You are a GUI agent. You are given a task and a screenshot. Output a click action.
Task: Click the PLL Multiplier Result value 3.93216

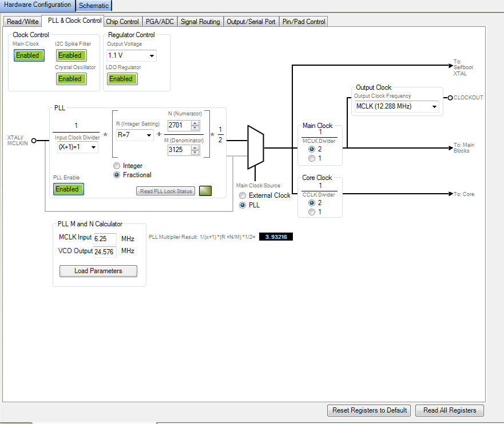tap(276, 237)
